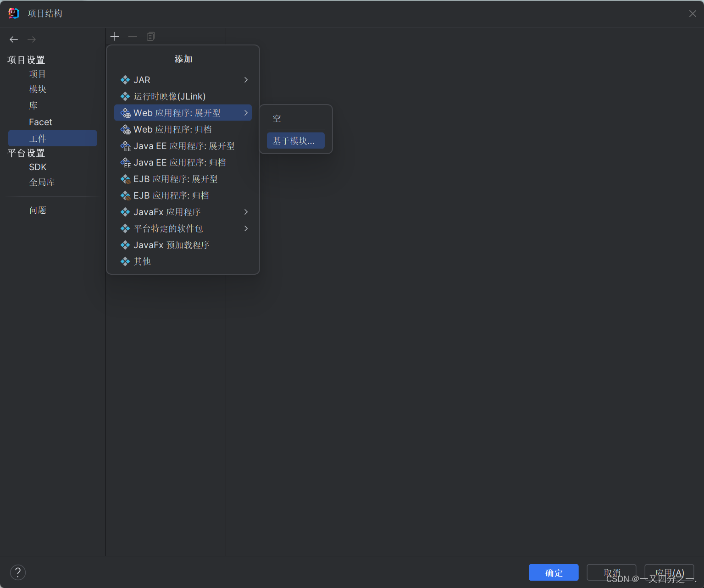704x588 pixels.
Task: Close the 项目结构 dialog
Action: point(693,14)
